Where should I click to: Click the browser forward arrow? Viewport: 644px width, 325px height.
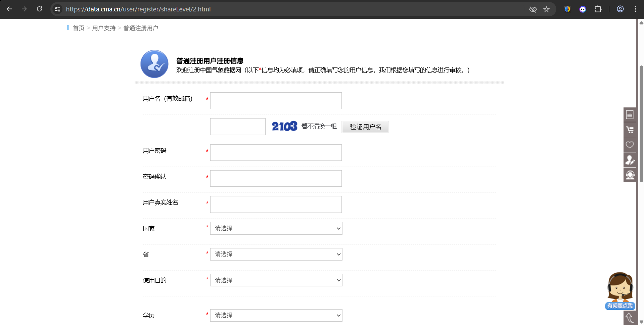tap(24, 9)
